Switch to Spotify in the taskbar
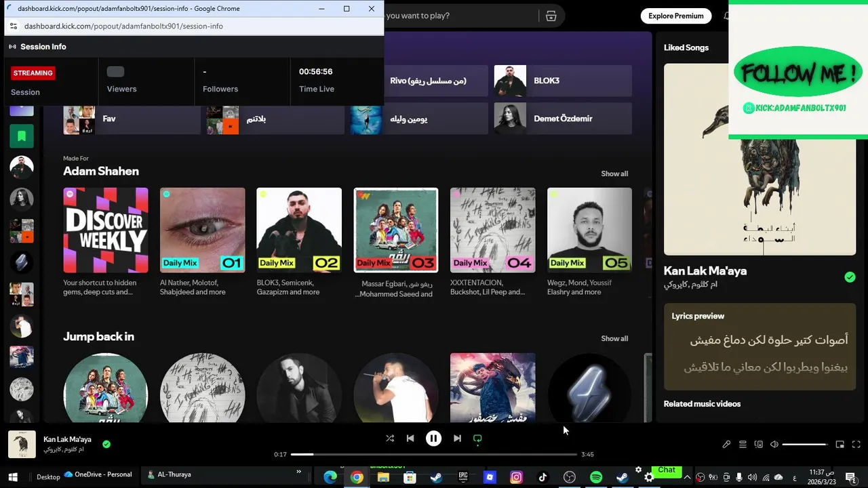This screenshot has width=868, height=488. point(596,477)
